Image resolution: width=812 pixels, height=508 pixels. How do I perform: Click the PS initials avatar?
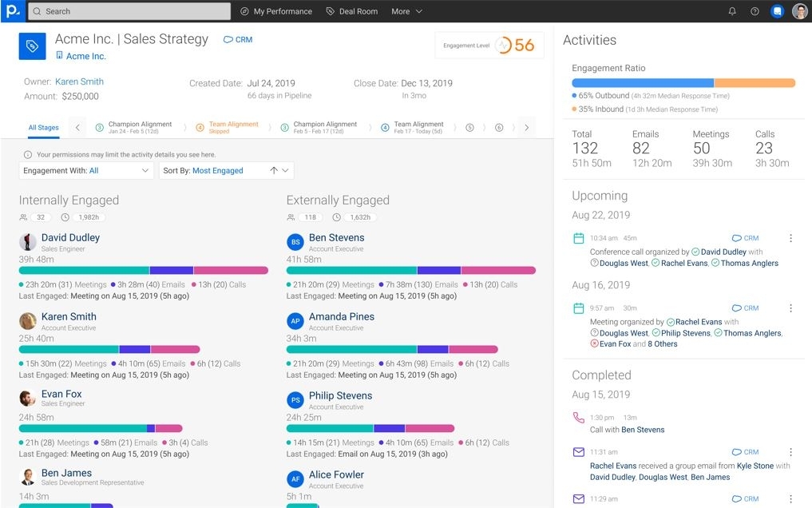point(295,400)
